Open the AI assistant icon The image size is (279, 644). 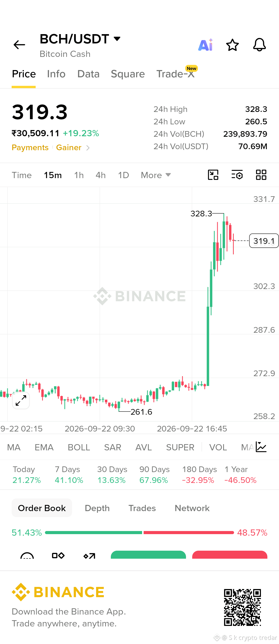click(206, 45)
